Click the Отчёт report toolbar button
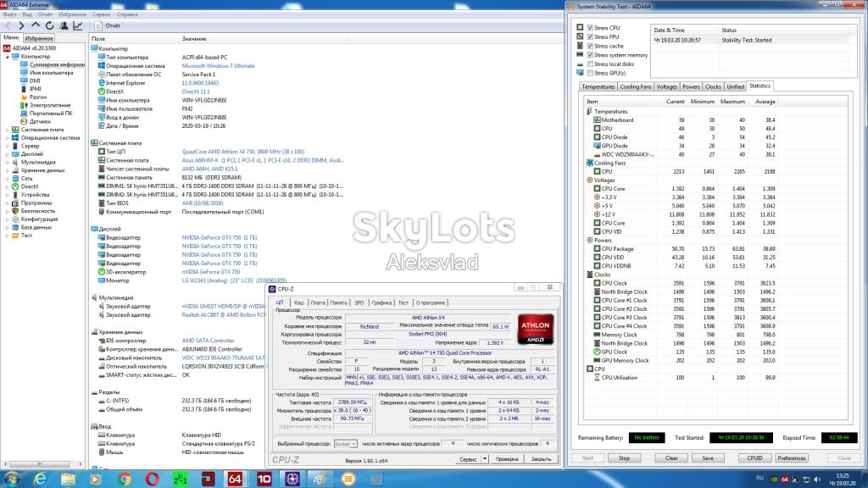868x488 pixels. 108,25
